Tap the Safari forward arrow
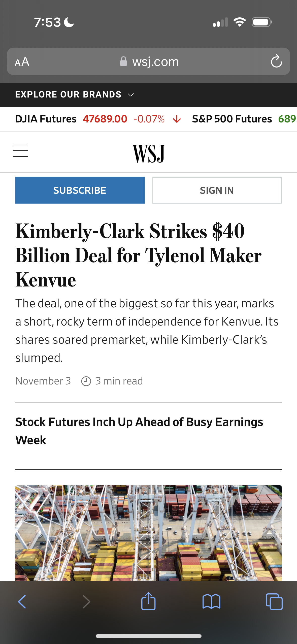Image resolution: width=297 pixels, height=644 pixels. pyautogui.click(x=86, y=602)
